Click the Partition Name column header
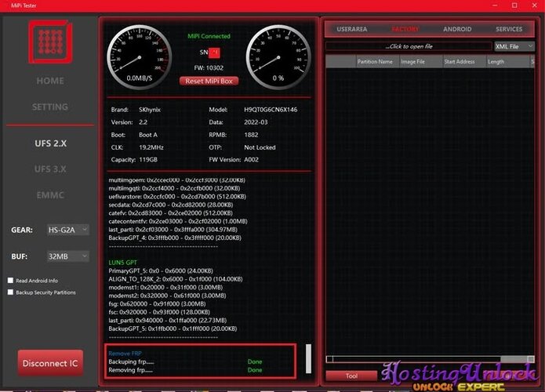Image resolution: width=545 pixels, height=392 pixels. 377,61
